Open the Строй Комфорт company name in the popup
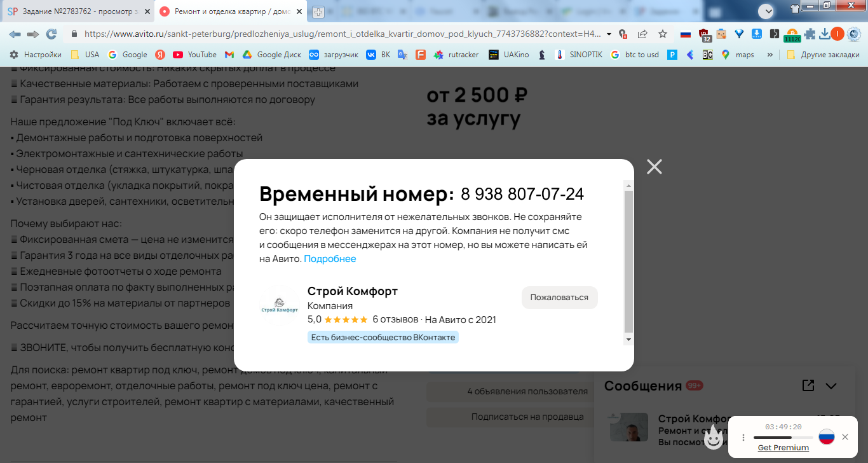 pos(353,291)
